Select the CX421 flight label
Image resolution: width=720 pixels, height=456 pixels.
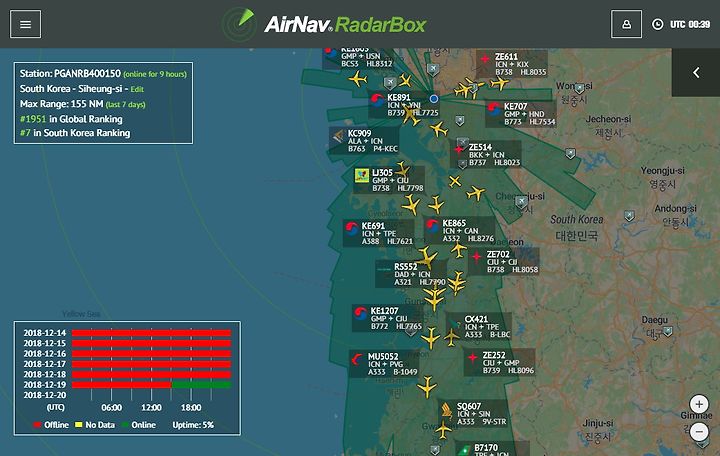(478, 327)
